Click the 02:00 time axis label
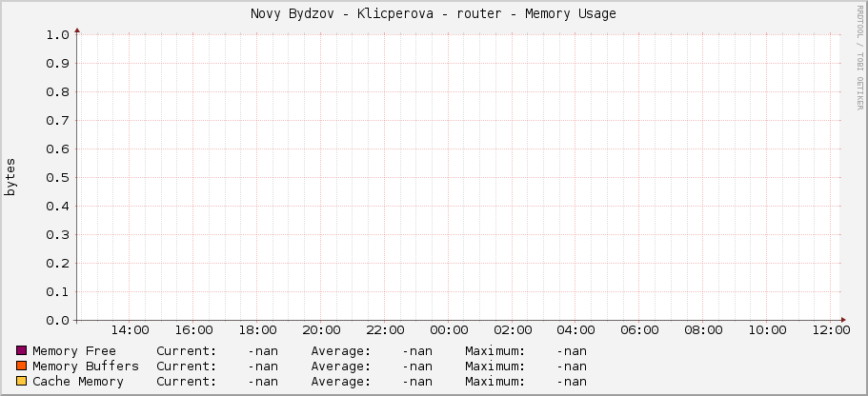868x396 pixels. pos(513,330)
